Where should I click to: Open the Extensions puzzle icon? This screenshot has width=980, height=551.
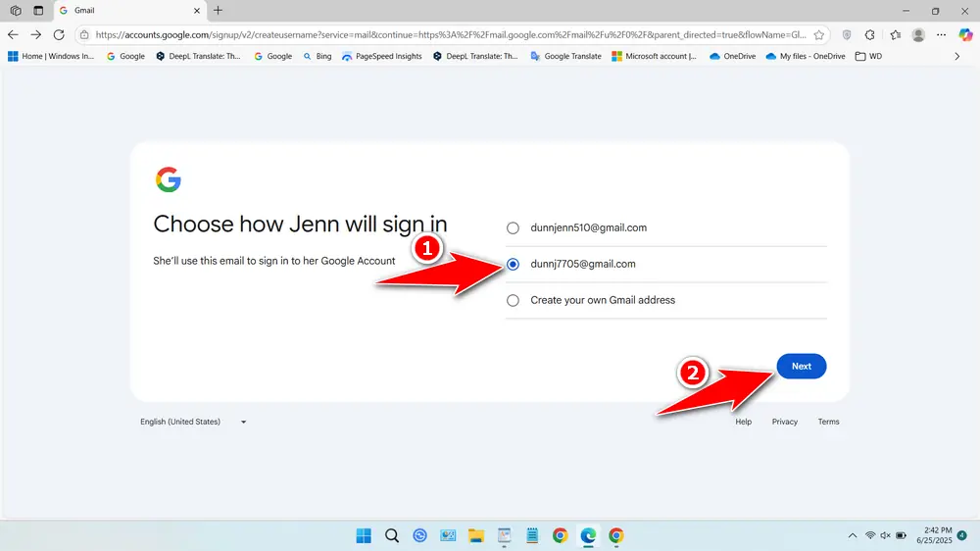(x=870, y=35)
